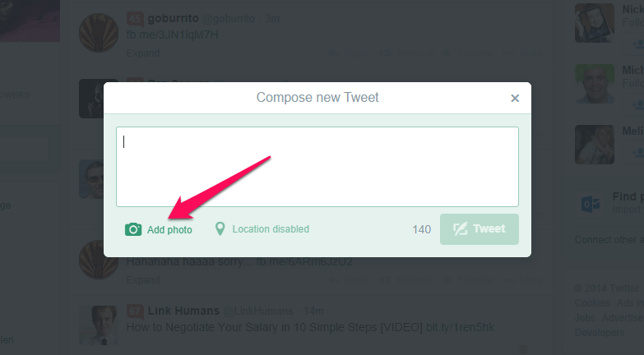Expand the Hahahaha haaaa sorry tweet
The image size is (644, 355).
tap(143, 280)
